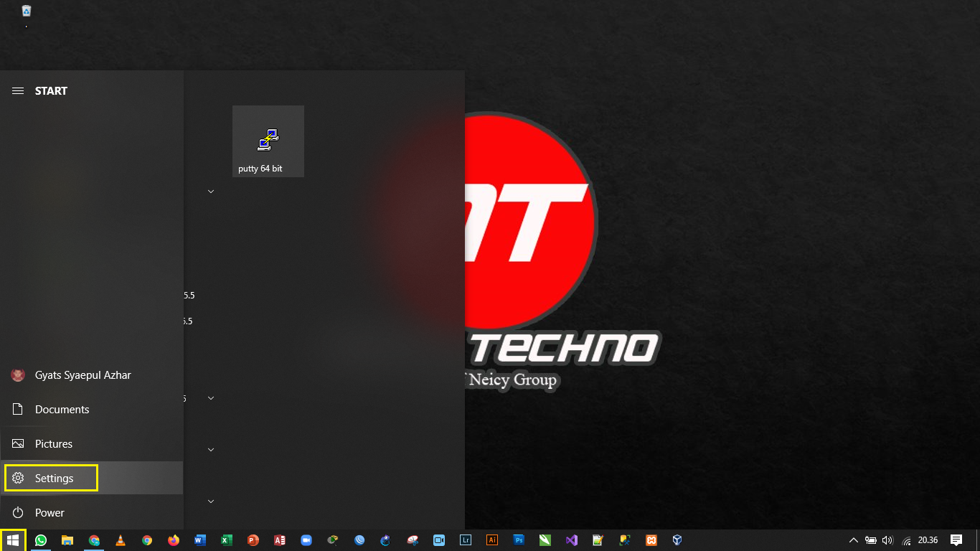Image resolution: width=980 pixels, height=551 pixels.
Task: Click the Gyats Syaepul Azhar account entry
Action: coord(92,375)
